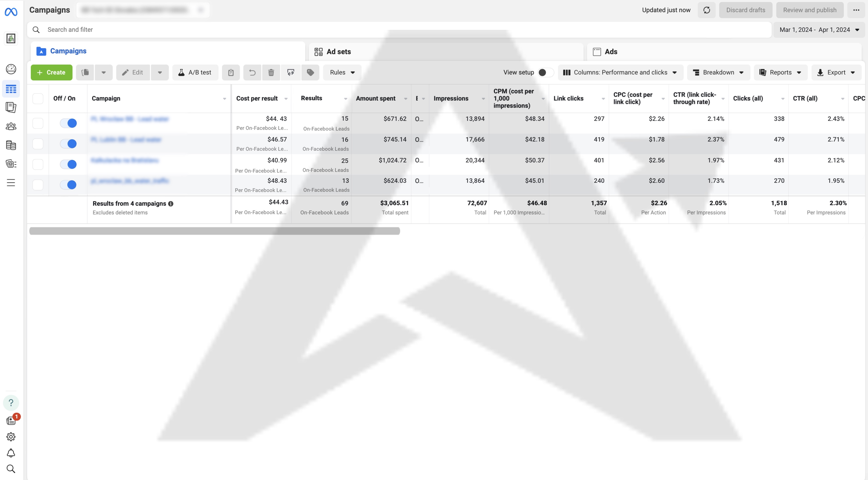This screenshot has width=868, height=480.
Task: Tick the select-all checkbox in header
Action: [38, 99]
